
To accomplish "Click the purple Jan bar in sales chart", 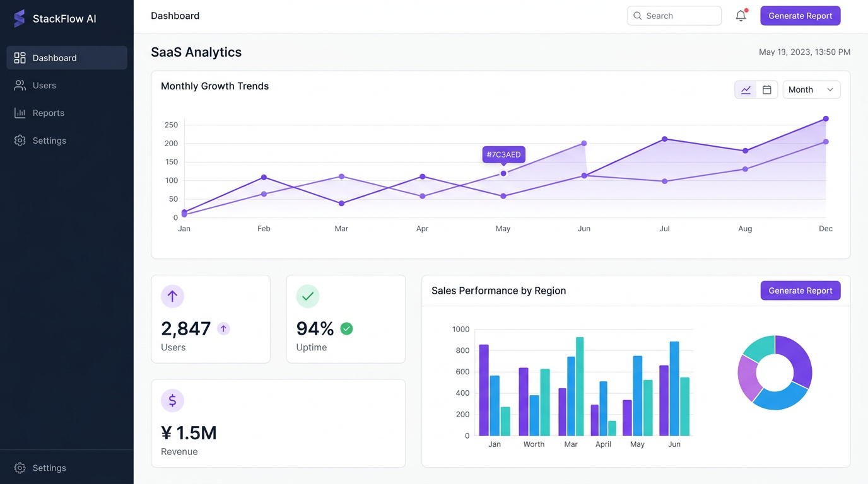I will coord(484,390).
